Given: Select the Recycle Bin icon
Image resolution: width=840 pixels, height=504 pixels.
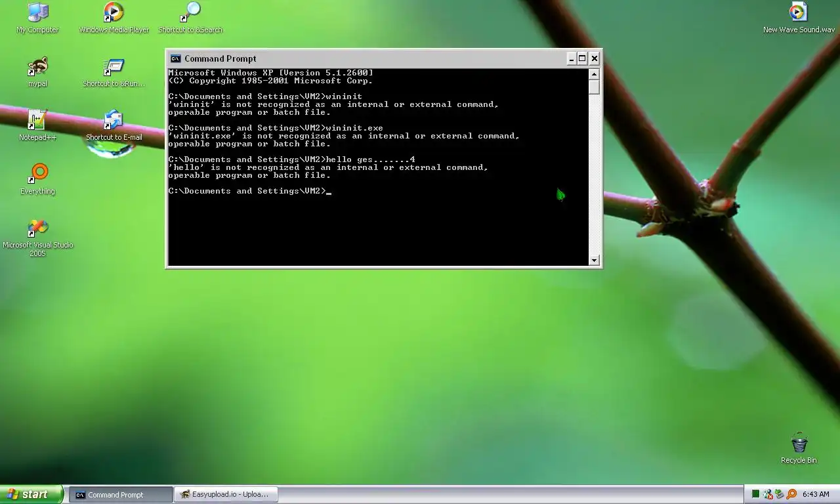Looking at the screenshot, I should pos(799,448).
